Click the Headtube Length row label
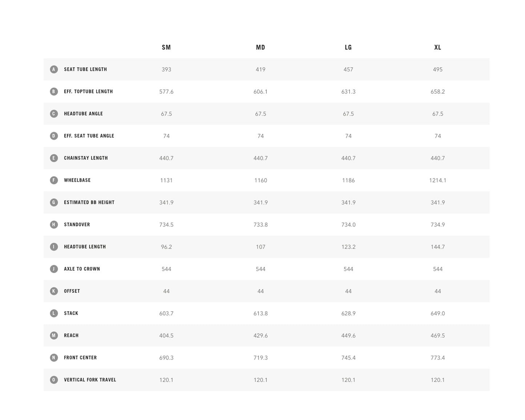 [x=85, y=247]
